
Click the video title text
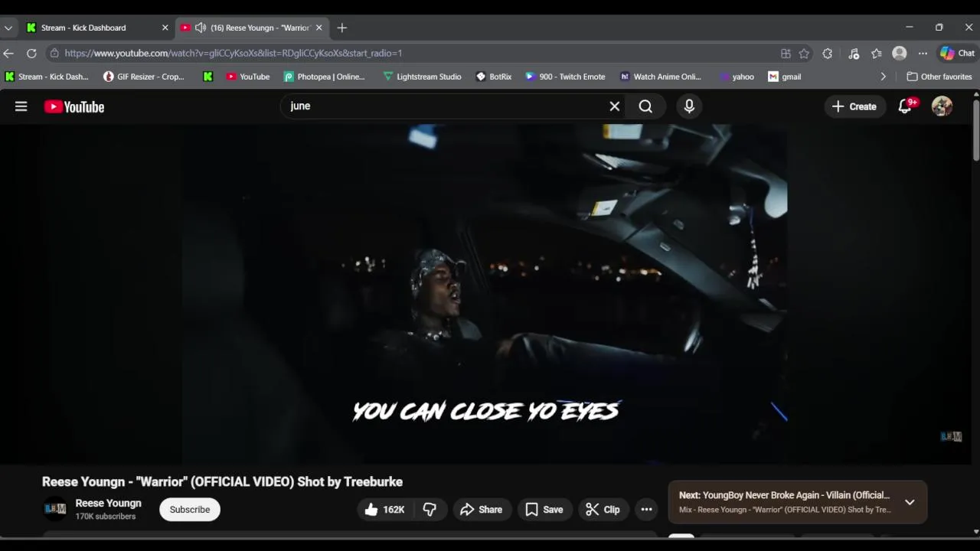[222, 481]
